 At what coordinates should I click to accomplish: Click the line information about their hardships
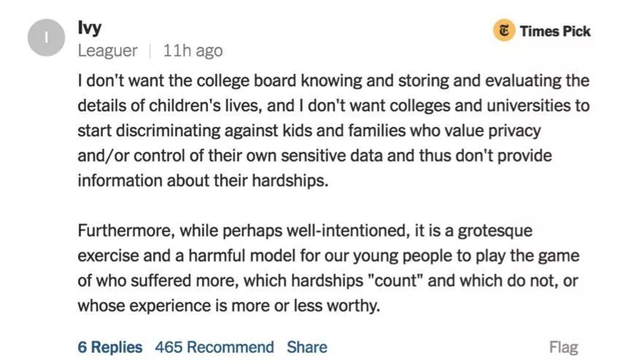pos(203,181)
